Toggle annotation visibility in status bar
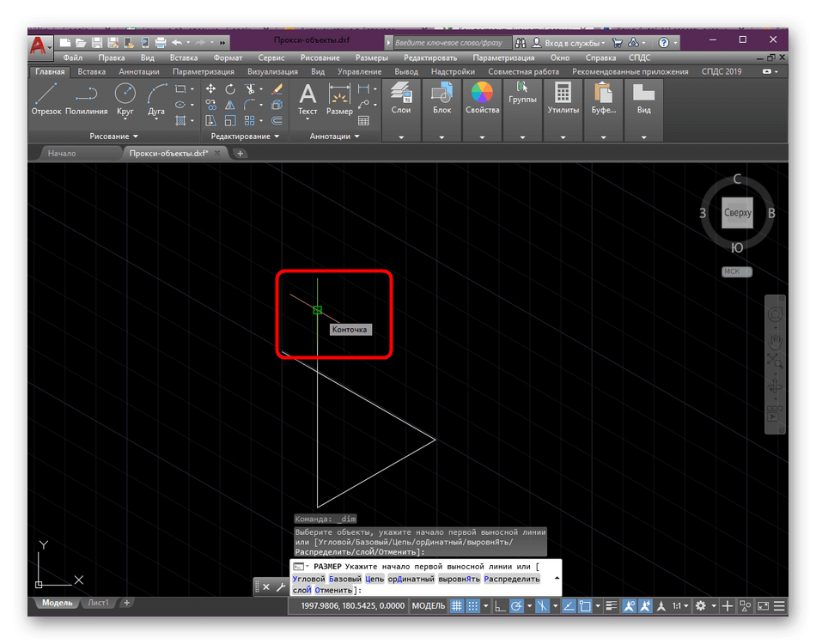 point(629,606)
